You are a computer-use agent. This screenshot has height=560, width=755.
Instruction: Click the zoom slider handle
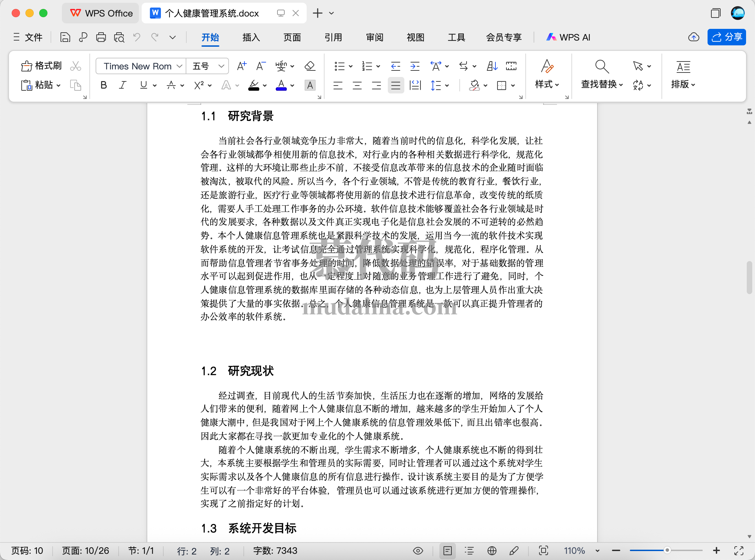(x=667, y=550)
